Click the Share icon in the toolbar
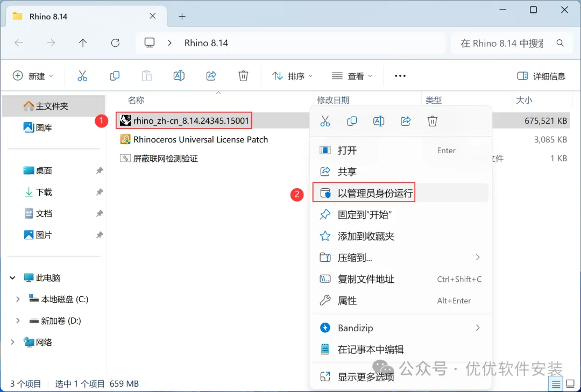 (211, 76)
